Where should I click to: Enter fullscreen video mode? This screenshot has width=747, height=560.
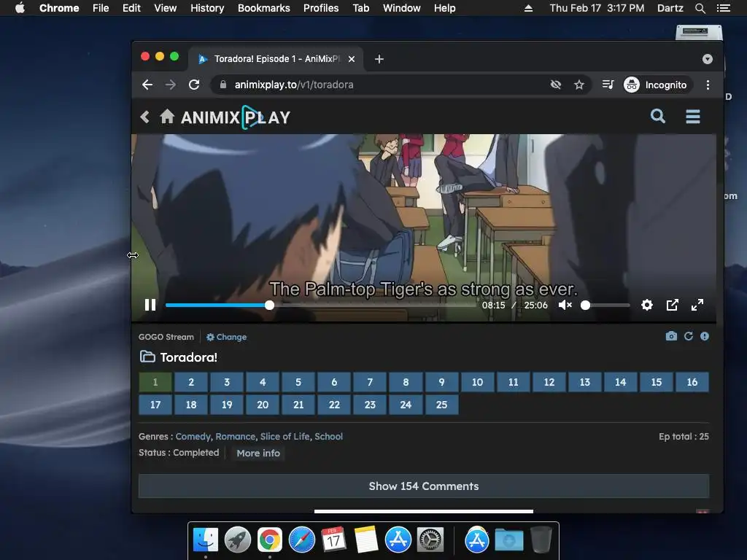tap(697, 305)
